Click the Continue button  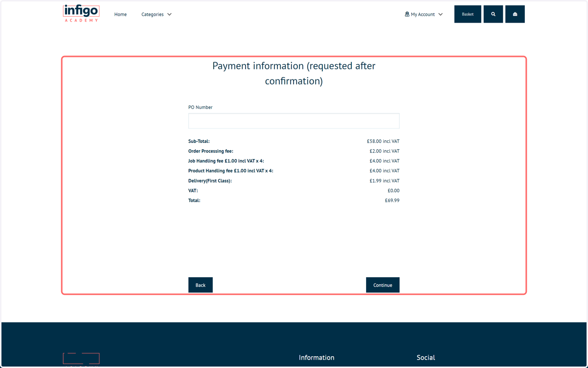[383, 285]
